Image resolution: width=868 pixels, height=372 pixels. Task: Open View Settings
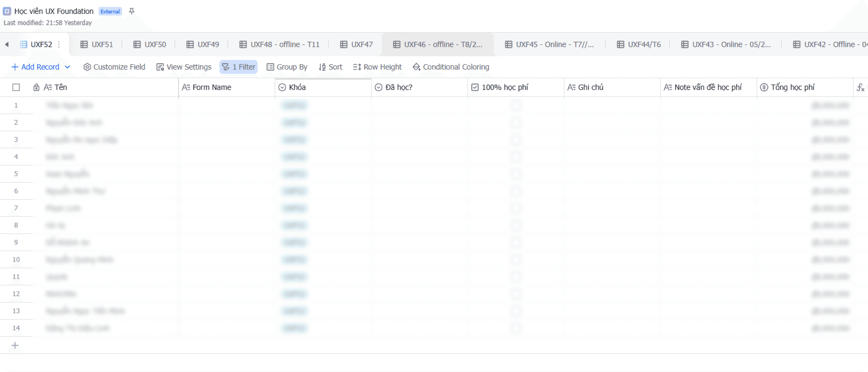click(184, 67)
